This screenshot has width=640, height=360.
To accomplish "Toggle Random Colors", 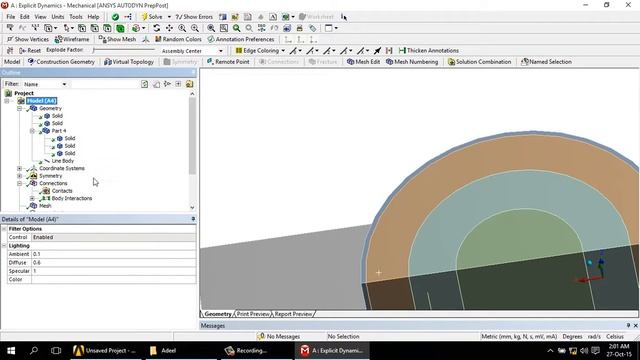I will 178,39.
